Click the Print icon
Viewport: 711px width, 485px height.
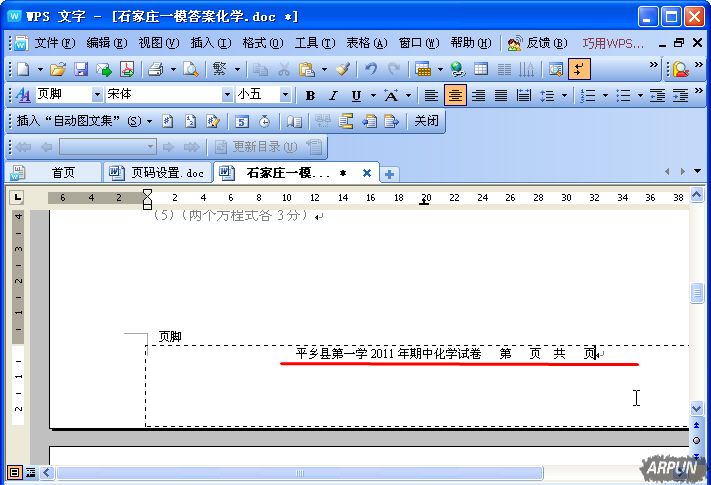click(155, 69)
